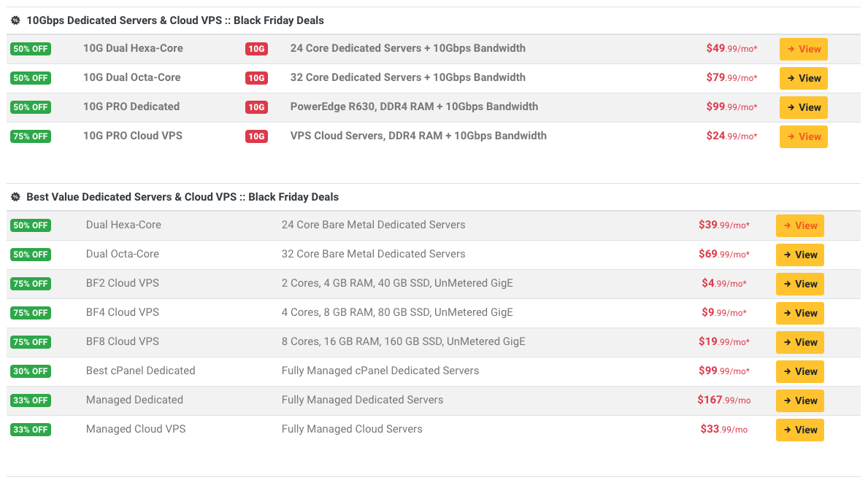Click gear icon beside Best Value heading
This screenshot has width=868, height=480.
click(15, 197)
